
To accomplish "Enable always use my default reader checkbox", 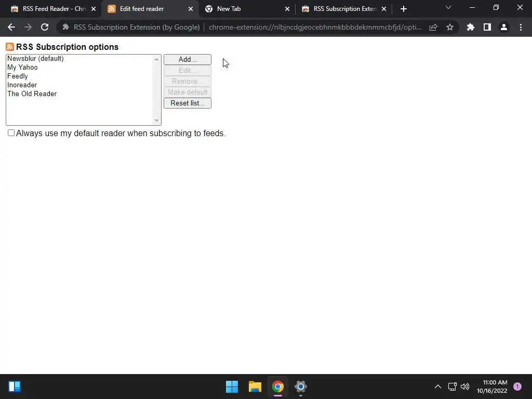I will [11, 133].
